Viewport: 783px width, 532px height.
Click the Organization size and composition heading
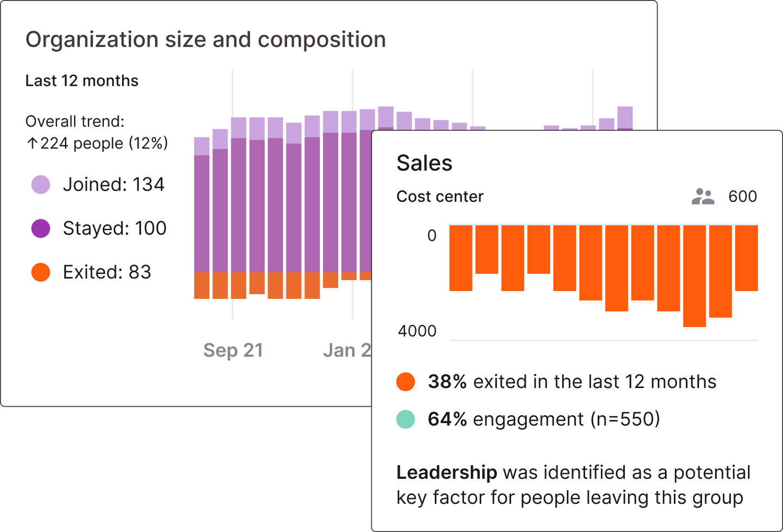(x=206, y=40)
